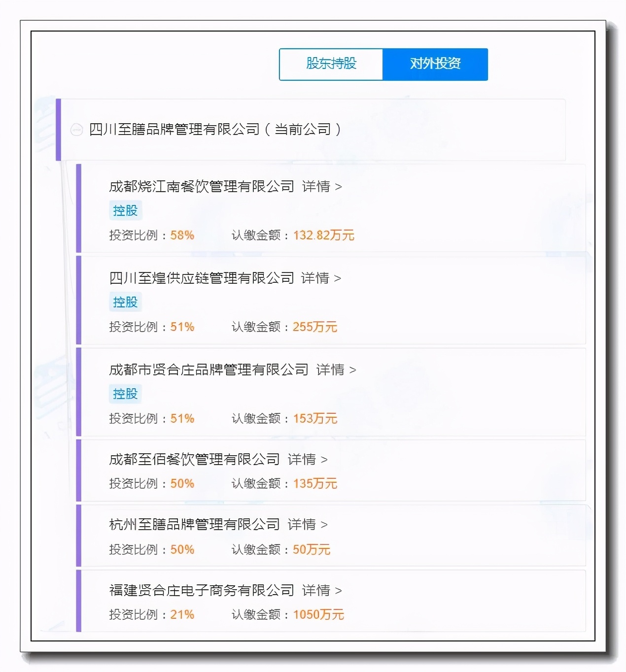
Task: Open 详情 for 杭州至膳品牌管理有限公司
Action: 308,525
